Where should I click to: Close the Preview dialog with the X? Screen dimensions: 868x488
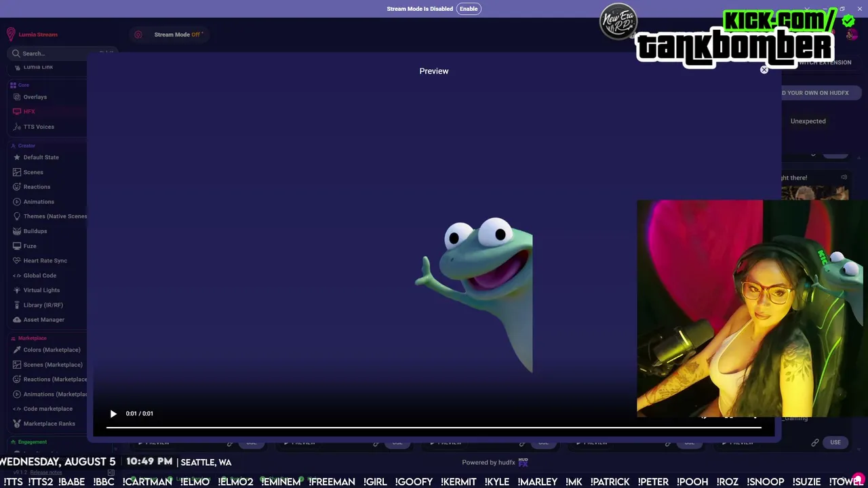tap(764, 70)
